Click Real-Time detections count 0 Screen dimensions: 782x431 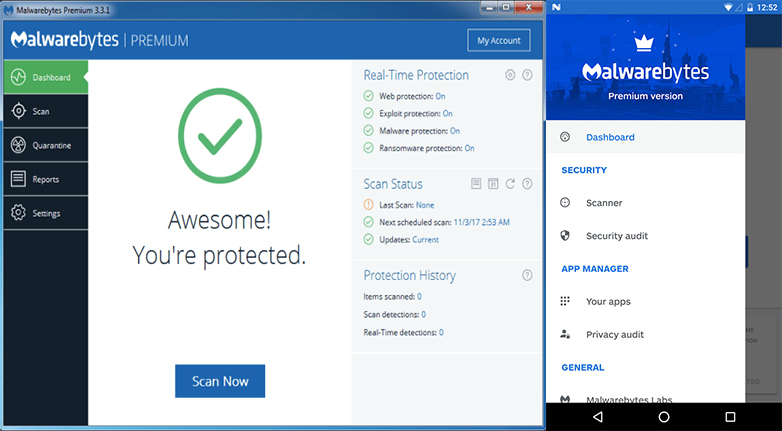pyautogui.click(x=441, y=332)
